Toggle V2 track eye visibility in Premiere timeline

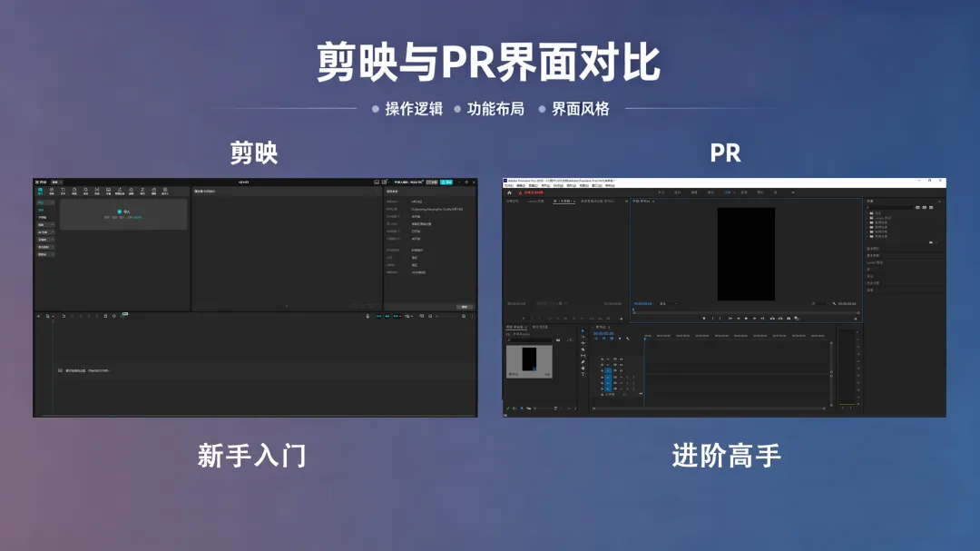(622, 365)
